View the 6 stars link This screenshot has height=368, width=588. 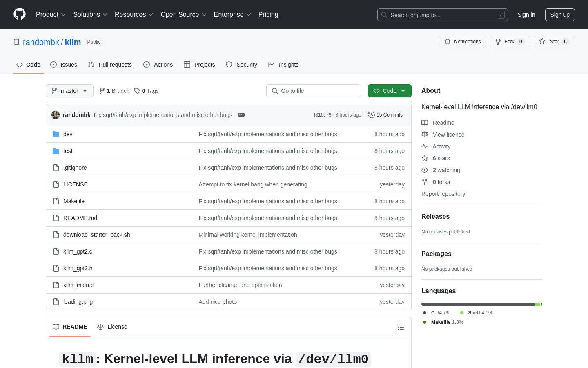(436, 158)
